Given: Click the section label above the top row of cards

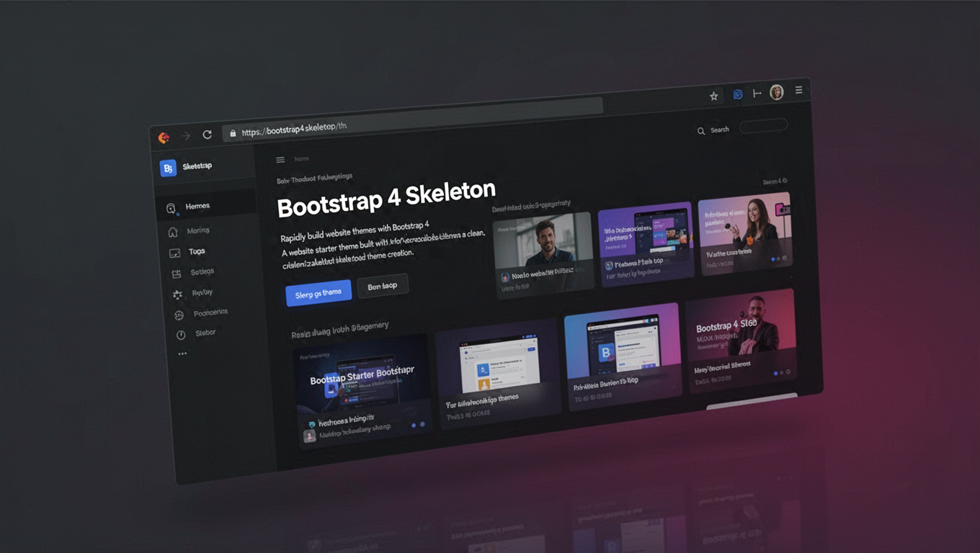Looking at the screenshot, I should [x=531, y=206].
